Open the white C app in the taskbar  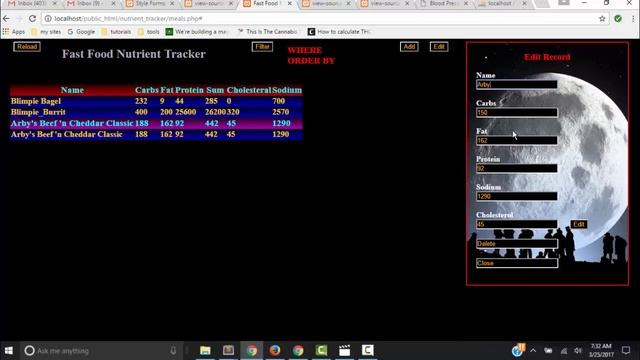point(367,350)
